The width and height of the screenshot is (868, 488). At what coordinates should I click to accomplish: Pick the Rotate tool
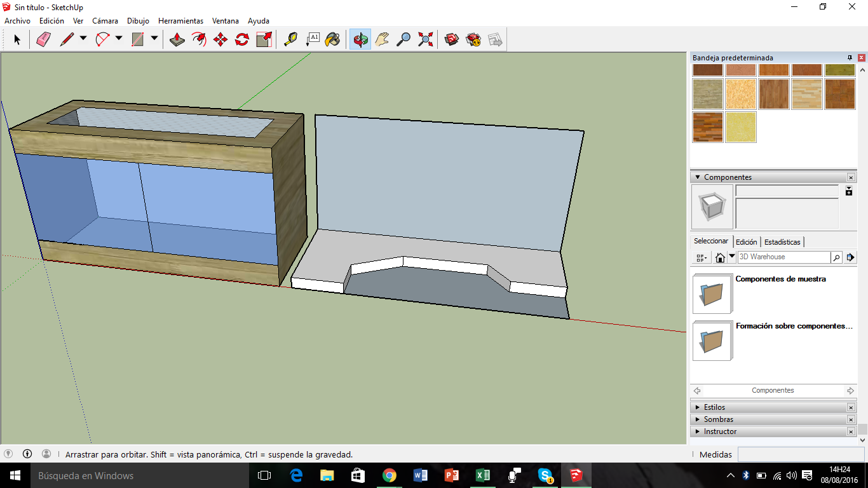point(242,39)
